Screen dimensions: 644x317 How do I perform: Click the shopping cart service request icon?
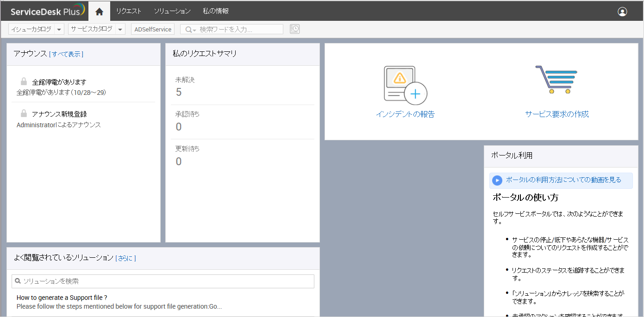(x=556, y=80)
